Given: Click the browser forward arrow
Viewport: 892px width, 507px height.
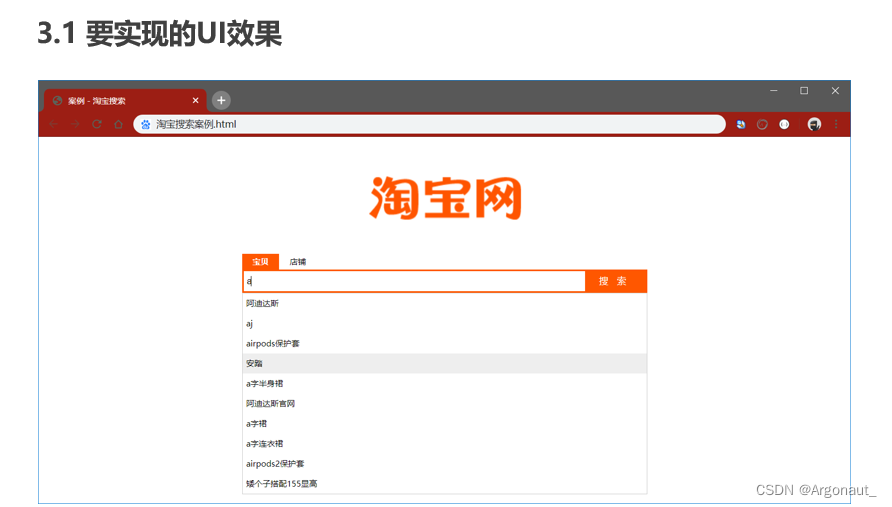Looking at the screenshot, I should (75, 124).
